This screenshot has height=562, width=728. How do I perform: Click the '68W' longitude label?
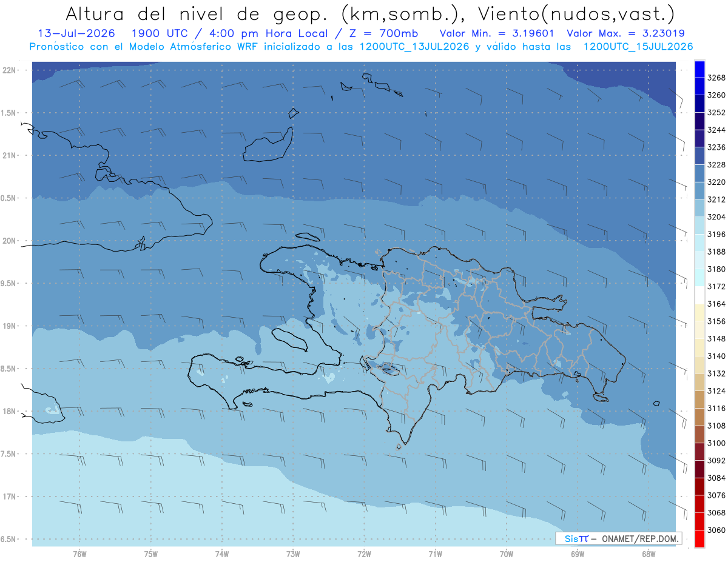coord(649,554)
